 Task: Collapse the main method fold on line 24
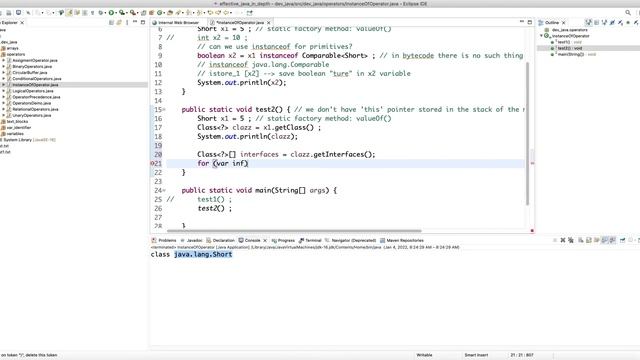(x=164, y=190)
